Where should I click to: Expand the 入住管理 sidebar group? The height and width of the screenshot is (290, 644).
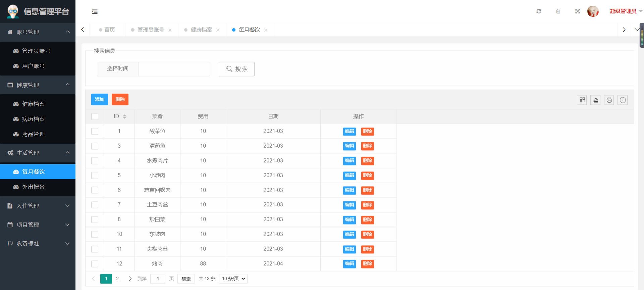click(x=38, y=206)
